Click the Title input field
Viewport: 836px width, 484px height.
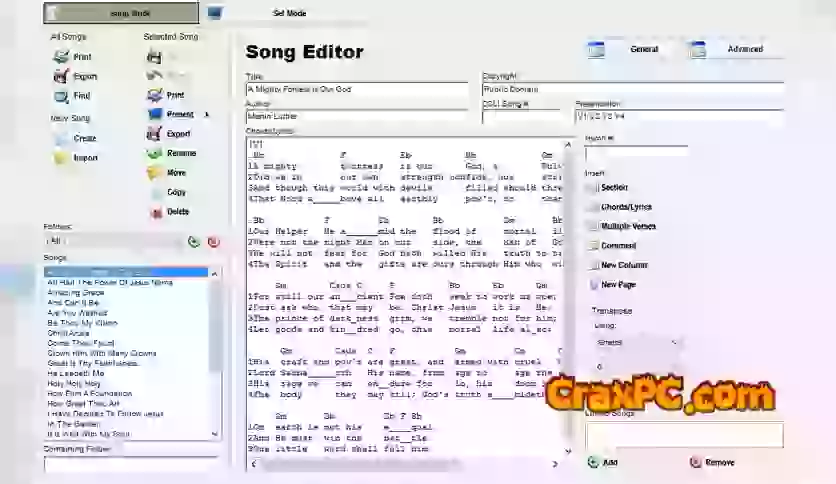tap(357, 89)
